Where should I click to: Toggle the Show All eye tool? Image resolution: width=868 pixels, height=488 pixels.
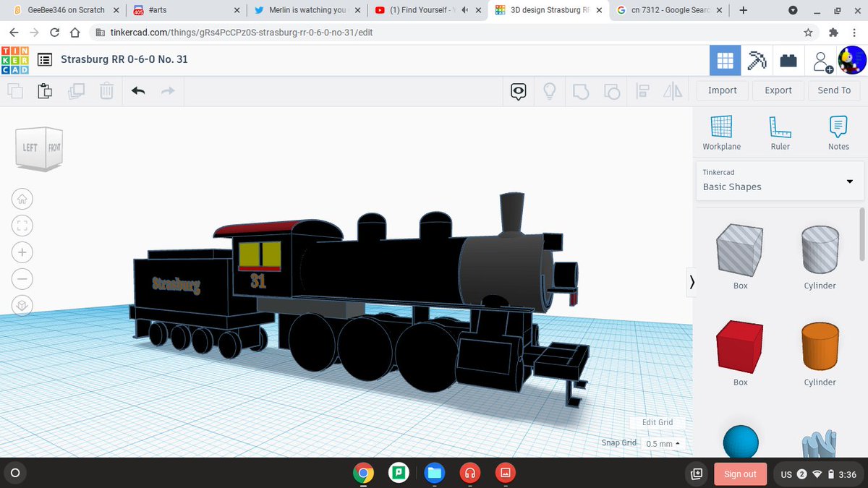point(517,90)
